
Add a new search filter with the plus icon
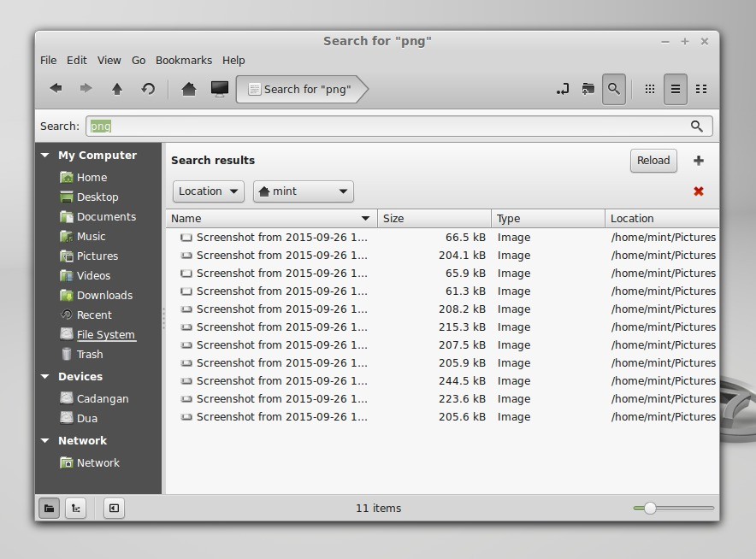pyautogui.click(x=699, y=160)
